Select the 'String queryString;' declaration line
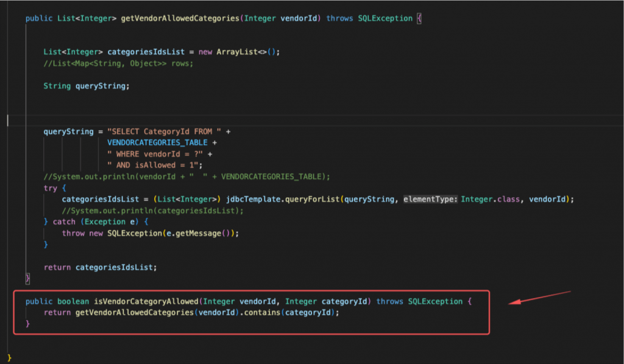Screen dimensions: 624x364 (87, 86)
